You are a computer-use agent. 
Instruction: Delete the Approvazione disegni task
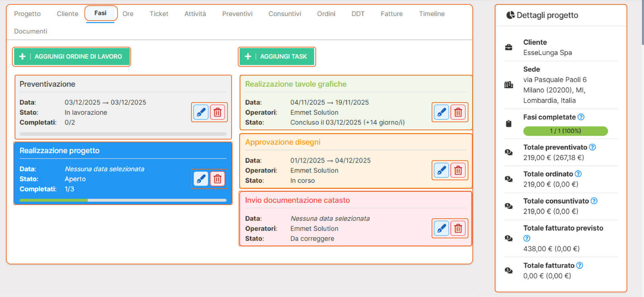[x=458, y=171]
